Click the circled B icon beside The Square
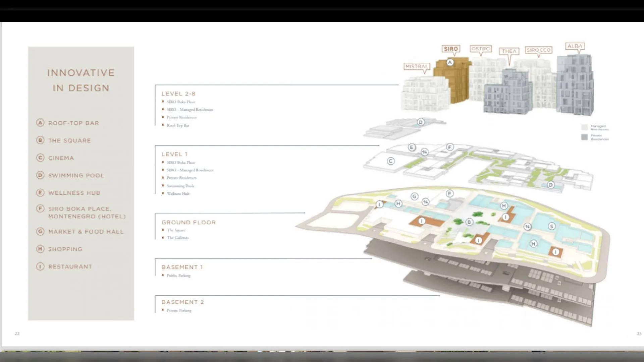Viewport: 644px width, 362px height. click(x=40, y=140)
